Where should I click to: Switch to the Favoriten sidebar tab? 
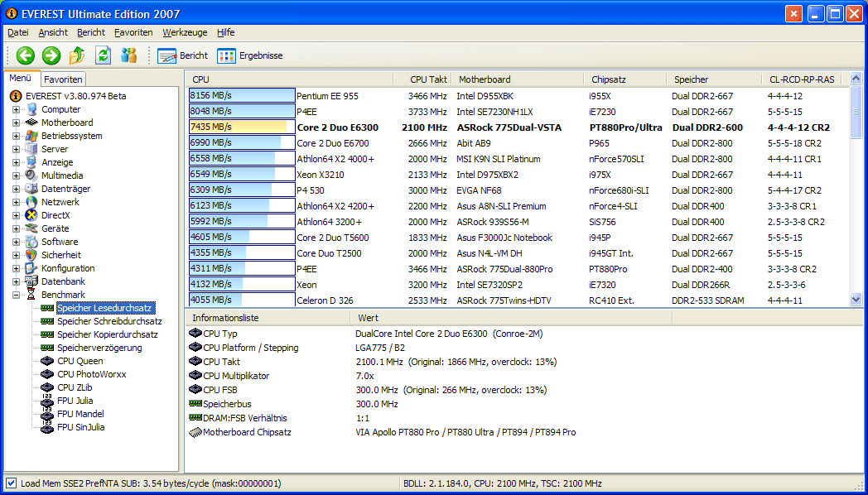[x=63, y=79]
